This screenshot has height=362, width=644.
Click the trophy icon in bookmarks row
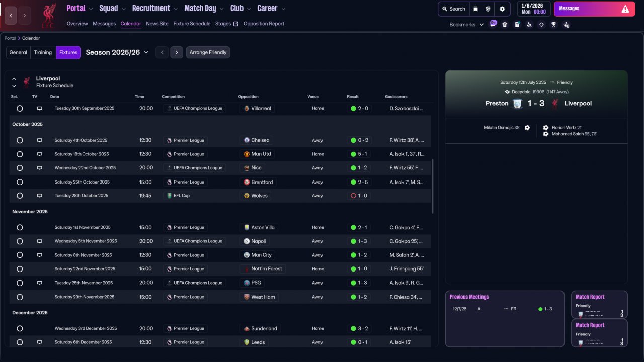click(x=554, y=24)
